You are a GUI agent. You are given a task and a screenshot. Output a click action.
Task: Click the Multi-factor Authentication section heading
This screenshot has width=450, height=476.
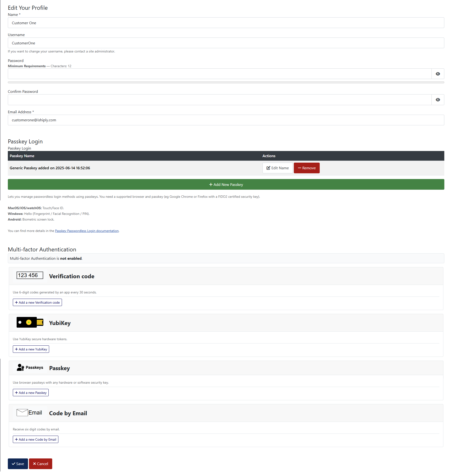(42, 249)
